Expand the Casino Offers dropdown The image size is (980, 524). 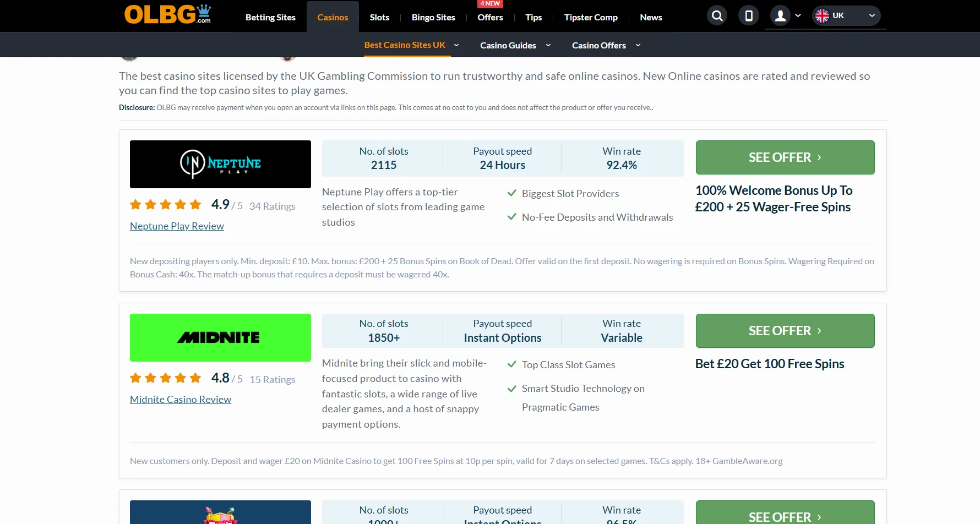coord(638,45)
